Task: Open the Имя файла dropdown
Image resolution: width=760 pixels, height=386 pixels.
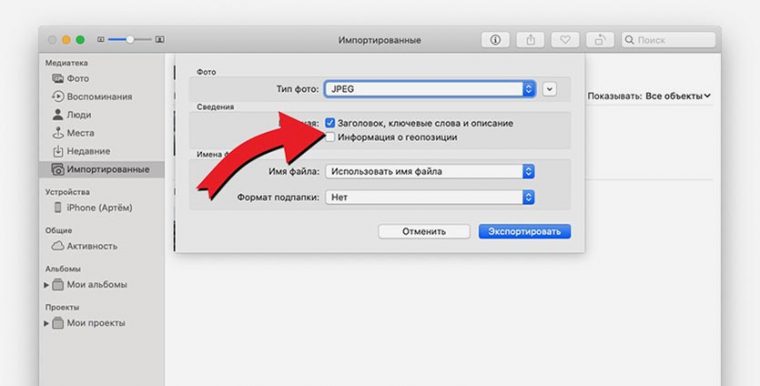Action: click(430, 171)
